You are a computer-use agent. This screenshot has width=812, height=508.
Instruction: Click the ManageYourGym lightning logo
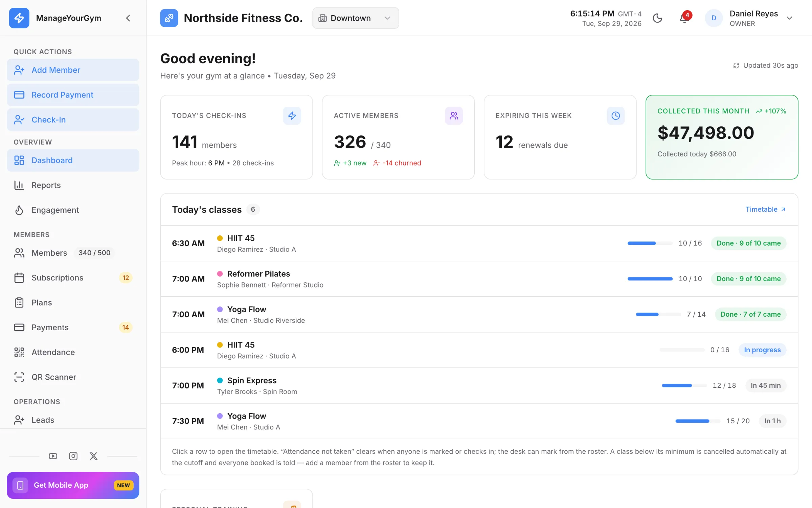19,18
